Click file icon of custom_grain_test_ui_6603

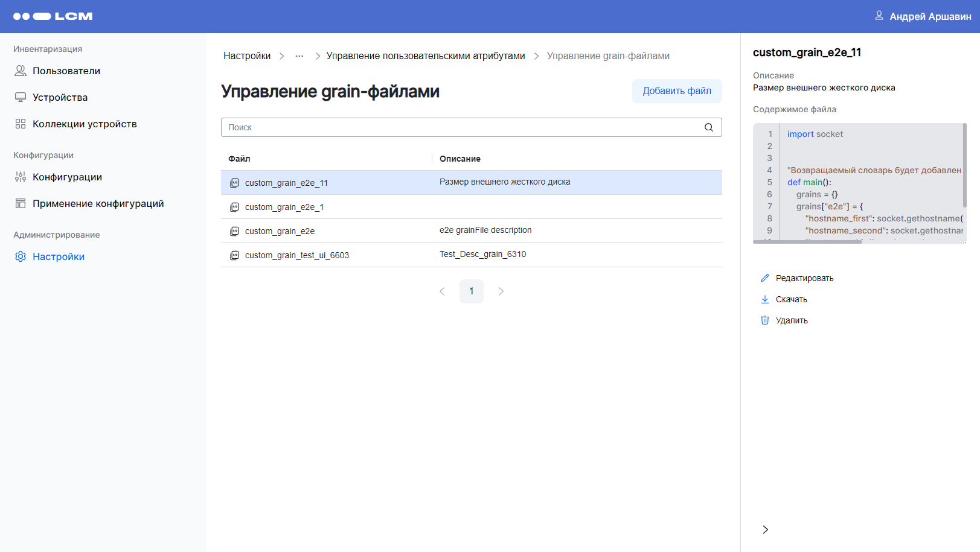pos(234,255)
